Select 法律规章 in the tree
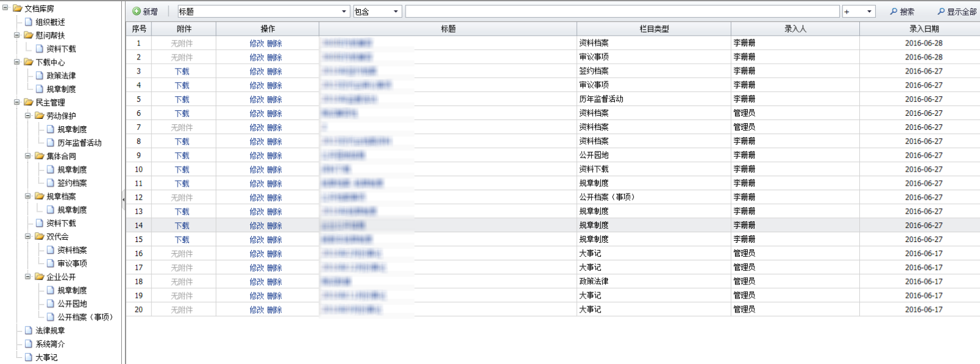The image size is (980, 364). coord(50,331)
